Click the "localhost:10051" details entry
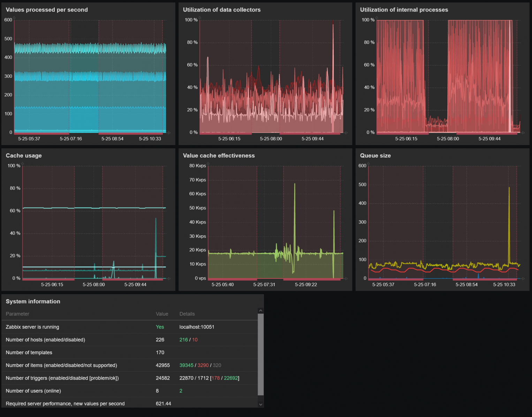 pyautogui.click(x=196, y=327)
